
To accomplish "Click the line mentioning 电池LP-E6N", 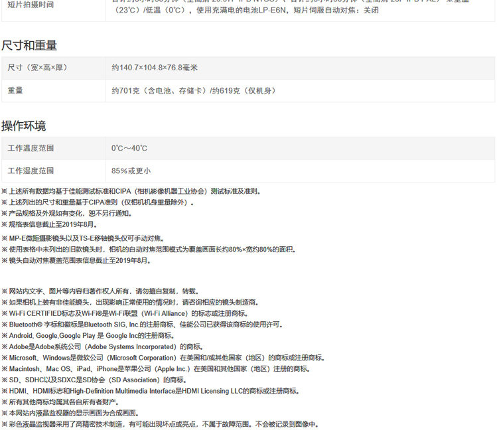I will 246,10.
